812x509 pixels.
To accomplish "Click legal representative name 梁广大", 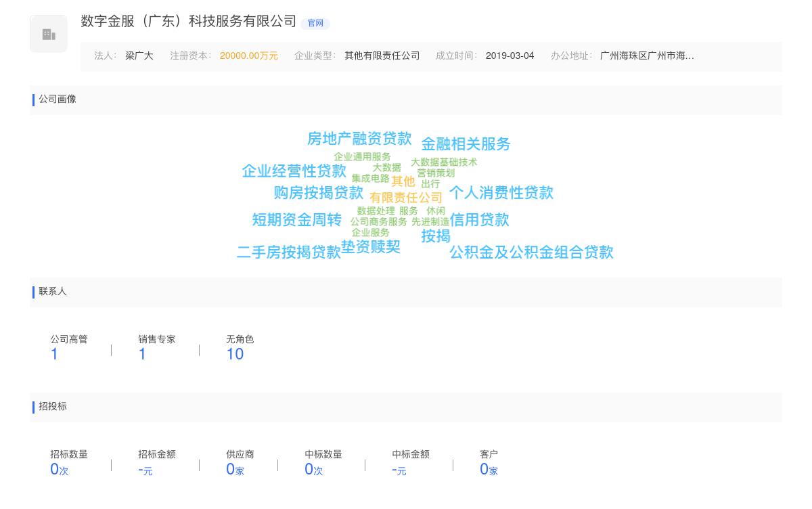I will [x=139, y=56].
